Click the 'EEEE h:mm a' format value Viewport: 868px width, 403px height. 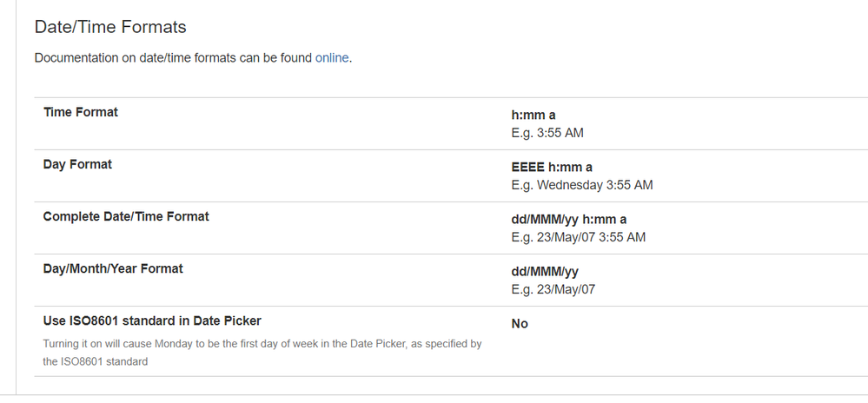552,167
